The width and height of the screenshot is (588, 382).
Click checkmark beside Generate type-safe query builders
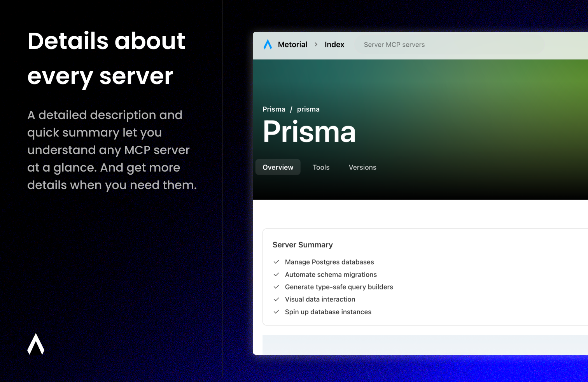click(276, 287)
